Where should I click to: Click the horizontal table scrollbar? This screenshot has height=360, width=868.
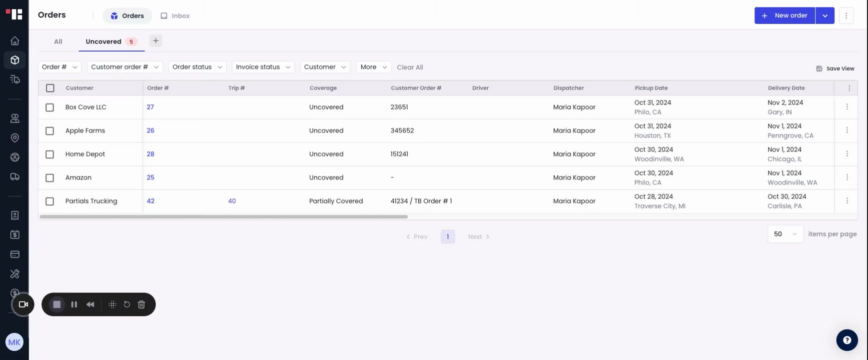[223, 216]
